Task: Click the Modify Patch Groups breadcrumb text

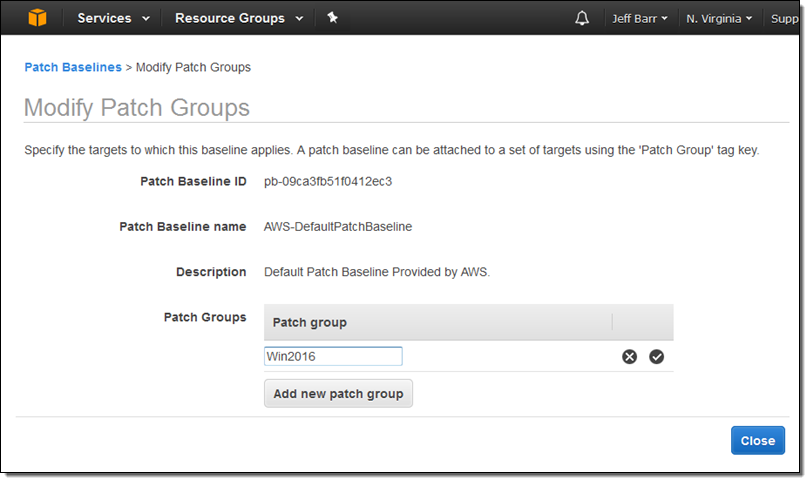Action: pos(193,67)
